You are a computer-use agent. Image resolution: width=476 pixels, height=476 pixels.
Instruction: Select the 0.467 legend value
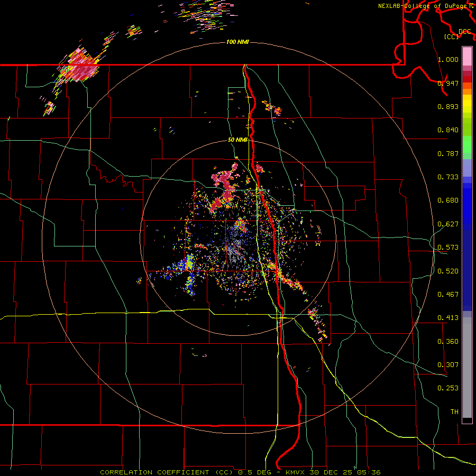[x=448, y=295]
